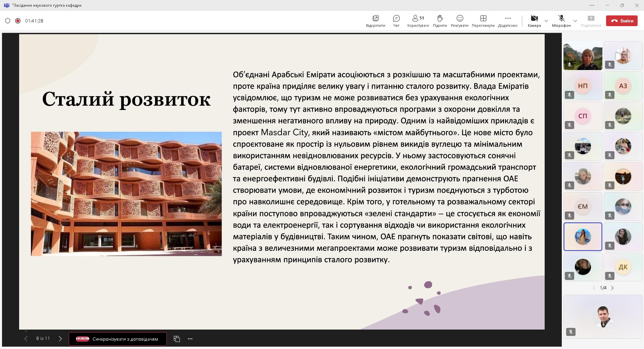This screenshot has height=349, width=644.
Task: Leave the meeting with Вийти
Action: (622, 21)
